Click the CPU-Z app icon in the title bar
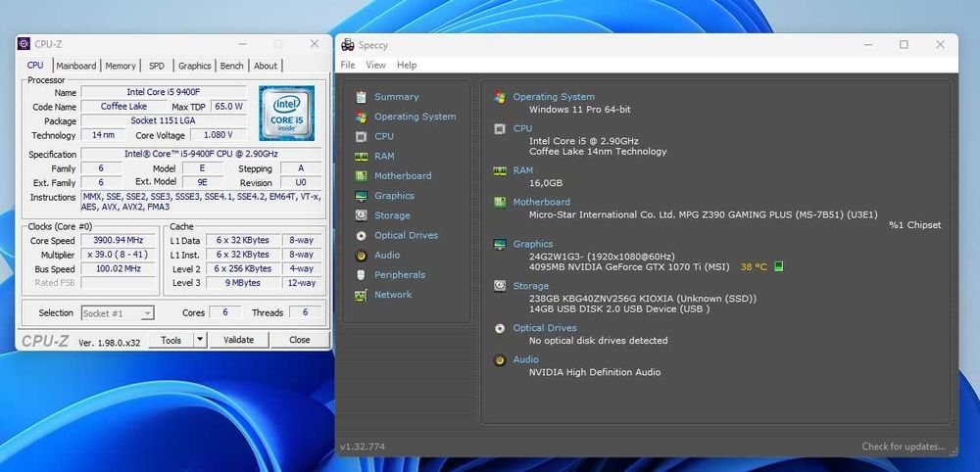This screenshot has width=980, height=472. click(x=24, y=44)
